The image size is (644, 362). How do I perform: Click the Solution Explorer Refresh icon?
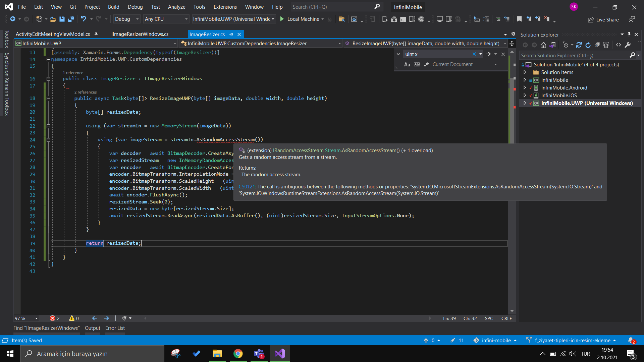click(x=588, y=45)
